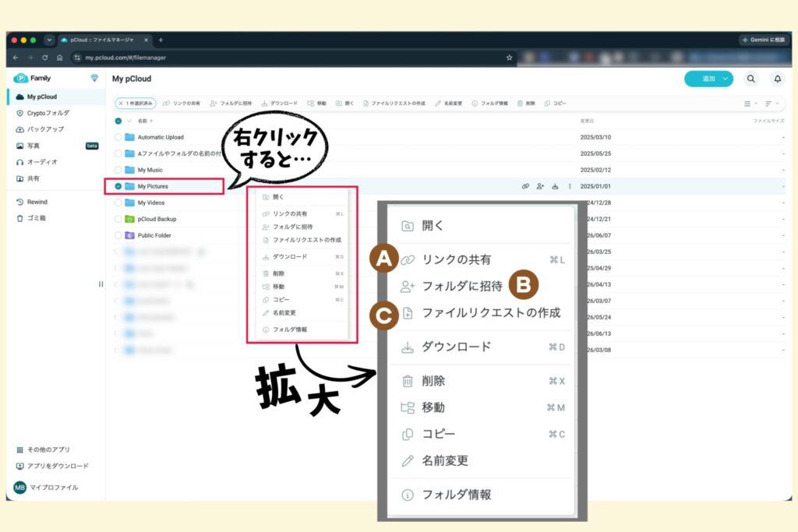Screen dimensions: 798x532
Task: Untick the My Pictures checkbox
Action: click(x=118, y=186)
